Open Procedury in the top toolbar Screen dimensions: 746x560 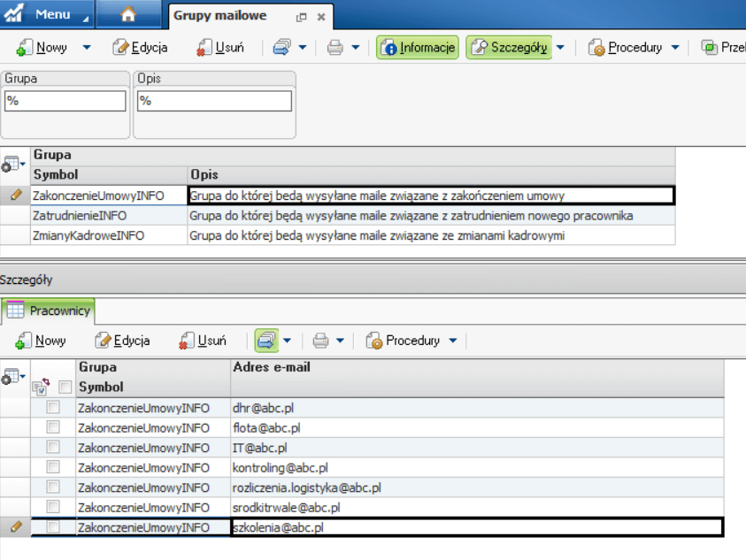[625, 48]
